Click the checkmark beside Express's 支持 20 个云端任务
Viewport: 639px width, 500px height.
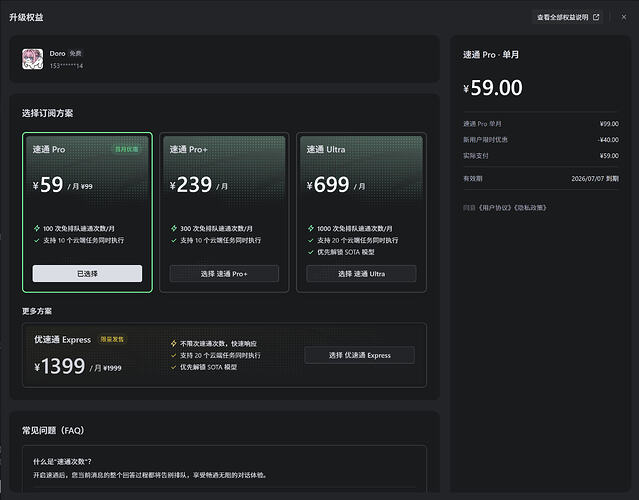[x=174, y=355]
